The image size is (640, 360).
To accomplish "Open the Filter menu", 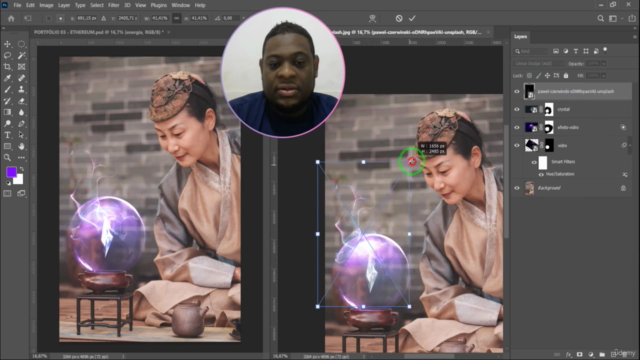I will pyautogui.click(x=113, y=5).
